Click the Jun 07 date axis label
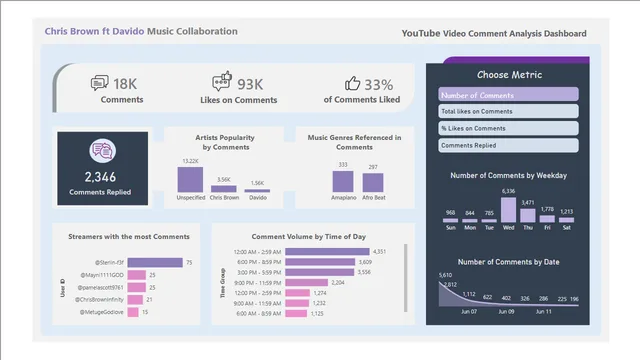 click(x=469, y=311)
